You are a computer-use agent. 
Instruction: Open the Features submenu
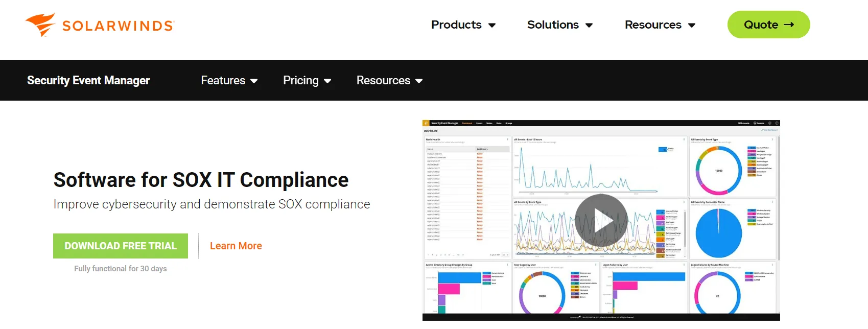223,80
